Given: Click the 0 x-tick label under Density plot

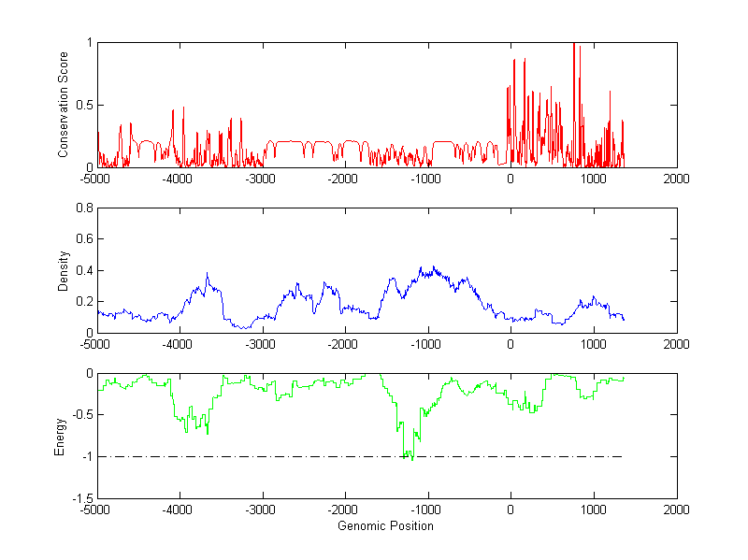Looking at the screenshot, I should pos(511,344).
